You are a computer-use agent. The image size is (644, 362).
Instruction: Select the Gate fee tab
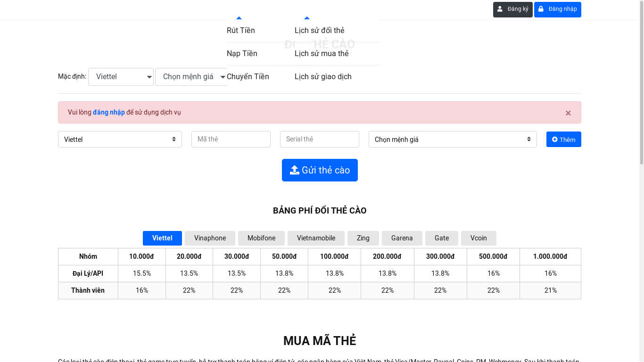pos(442,238)
